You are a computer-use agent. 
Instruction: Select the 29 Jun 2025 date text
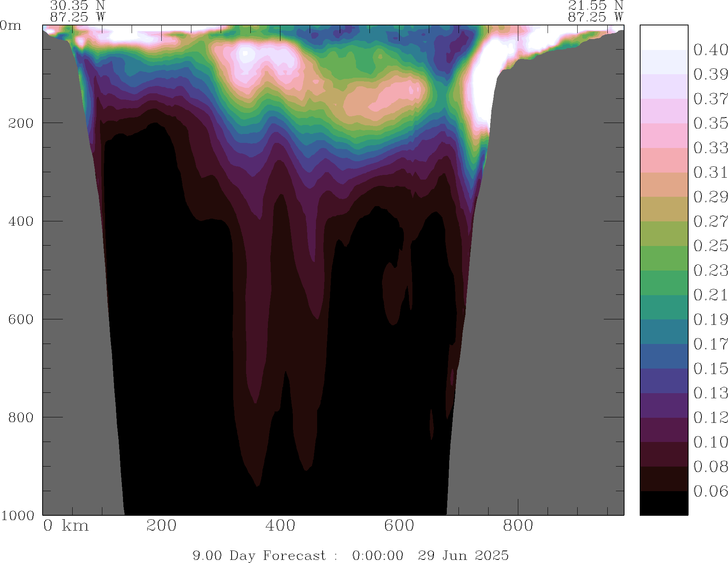point(463,555)
